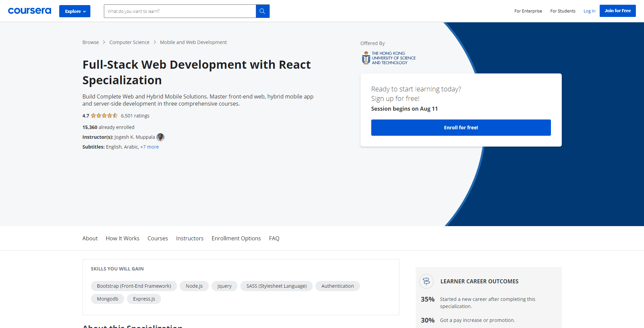This screenshot has width=644, height=328.
Task: Open the Log In page
Action: pyautogui.click(x=589, y=11)
